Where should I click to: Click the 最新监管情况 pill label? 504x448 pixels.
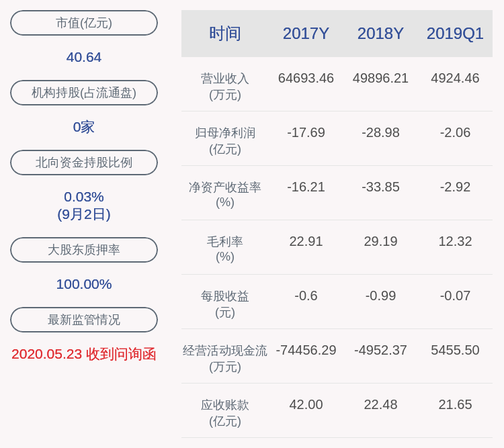(x=84, y=320)
